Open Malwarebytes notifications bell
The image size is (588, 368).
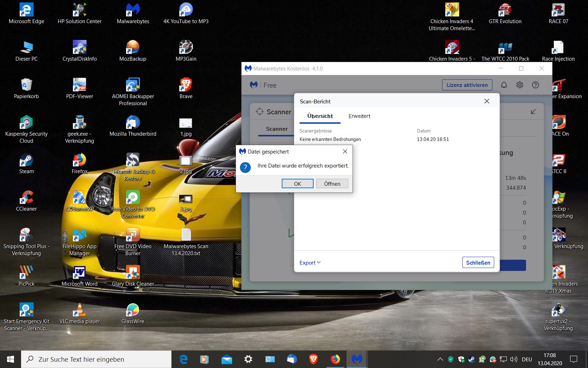(504, 85)
